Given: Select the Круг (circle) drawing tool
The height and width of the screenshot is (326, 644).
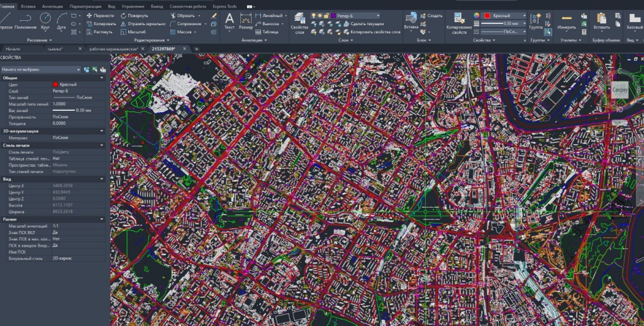Looking at the screenshot, I should (x=45, y=21).
